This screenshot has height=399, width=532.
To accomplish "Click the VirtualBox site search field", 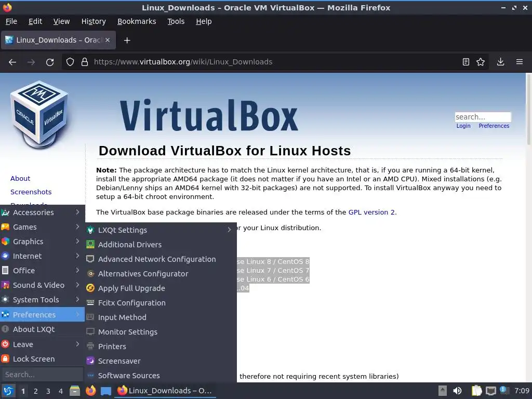I will pos(483,117).
